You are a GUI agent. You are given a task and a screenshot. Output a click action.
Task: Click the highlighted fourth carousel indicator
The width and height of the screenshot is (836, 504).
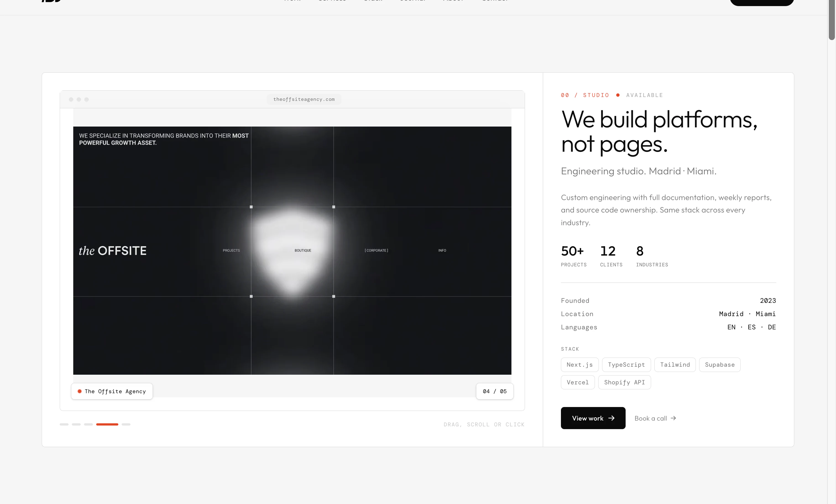(107, 424)
